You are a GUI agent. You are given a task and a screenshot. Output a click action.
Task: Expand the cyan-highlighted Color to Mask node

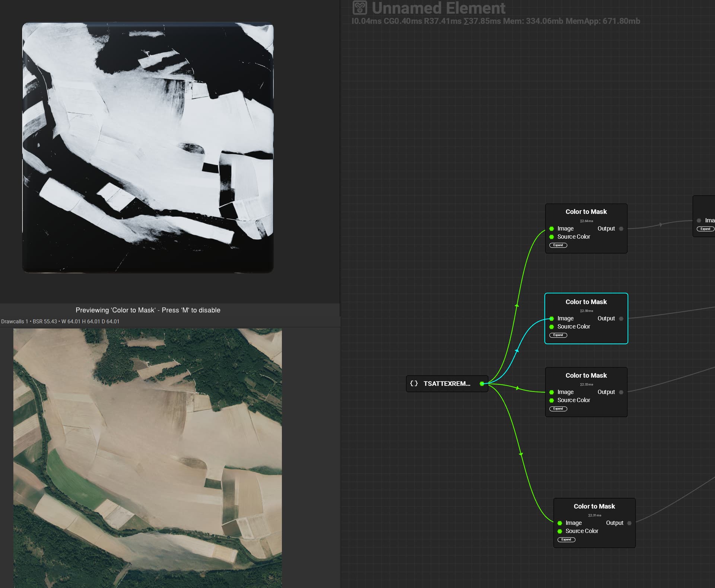pyautogui.click(x=558, y=335)
